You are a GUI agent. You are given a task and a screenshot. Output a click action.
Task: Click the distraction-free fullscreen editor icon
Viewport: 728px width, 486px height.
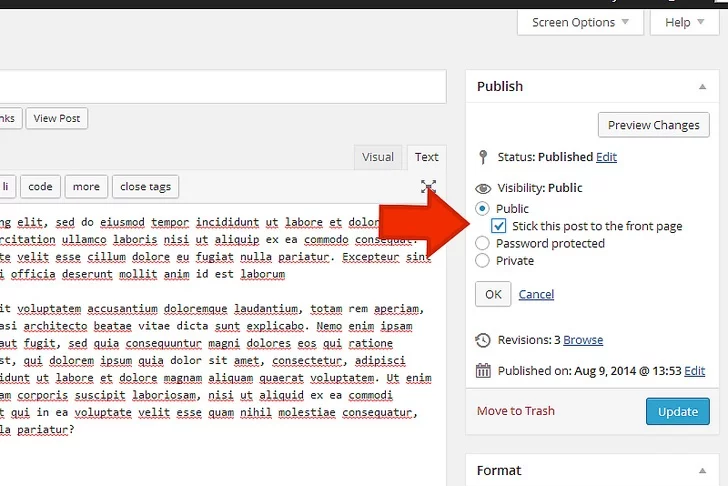(x=428, y=186)
